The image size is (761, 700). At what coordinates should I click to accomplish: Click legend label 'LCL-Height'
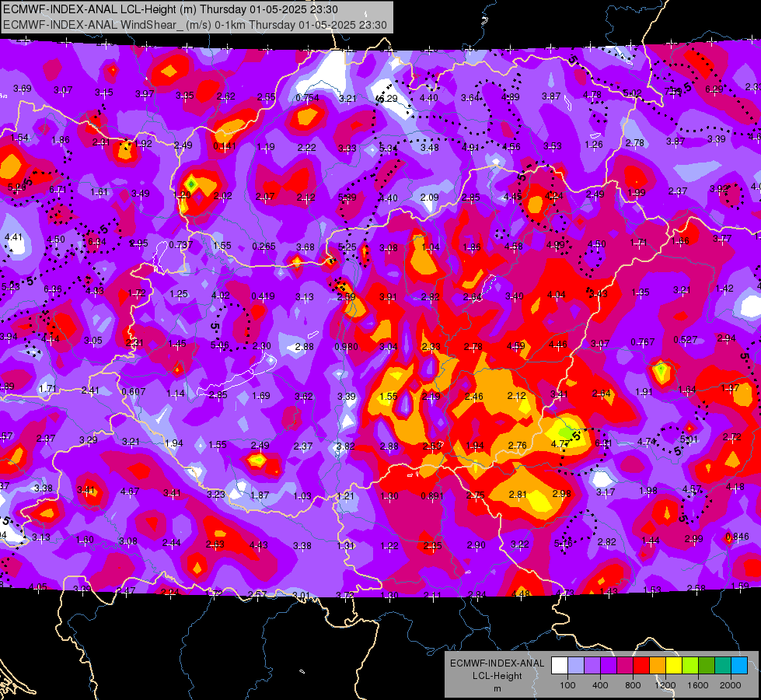point(497,676)
